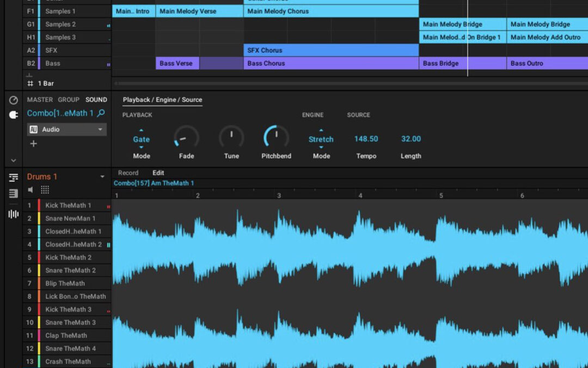Open the Drums 1 group dropdown arrow

click(102, 177)
